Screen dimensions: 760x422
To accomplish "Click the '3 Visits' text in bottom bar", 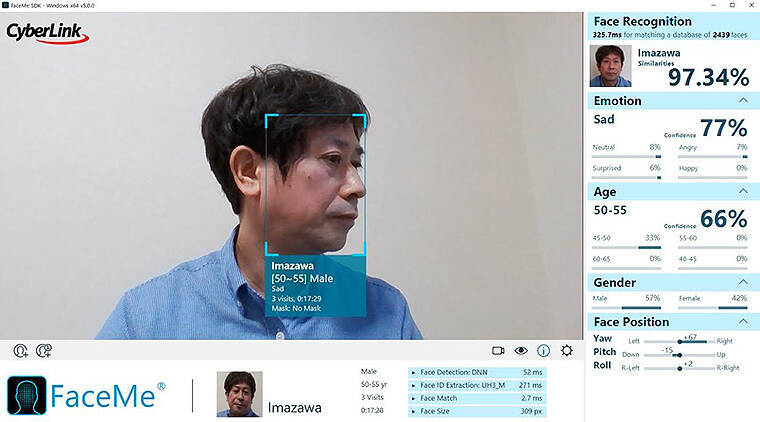I will 372,397.
